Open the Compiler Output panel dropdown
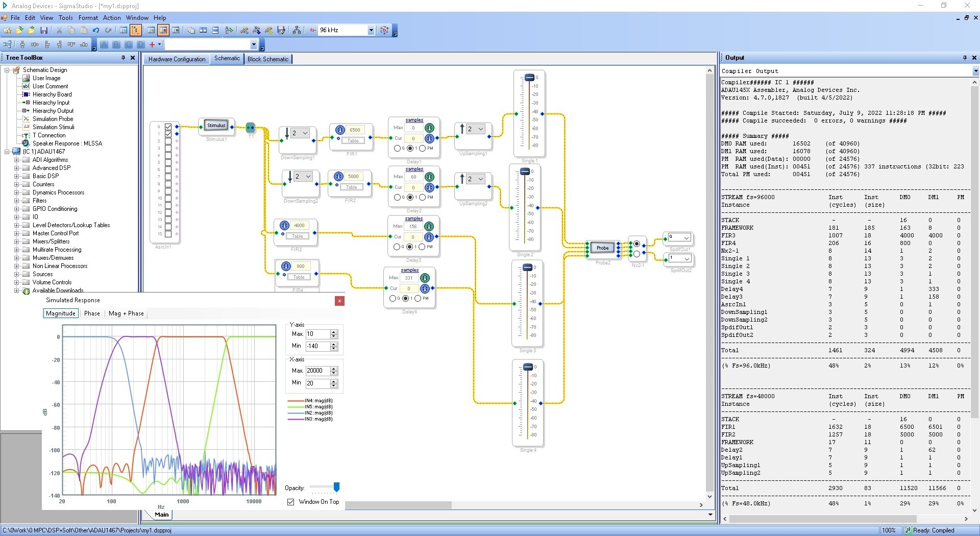 tap(975, 71)
